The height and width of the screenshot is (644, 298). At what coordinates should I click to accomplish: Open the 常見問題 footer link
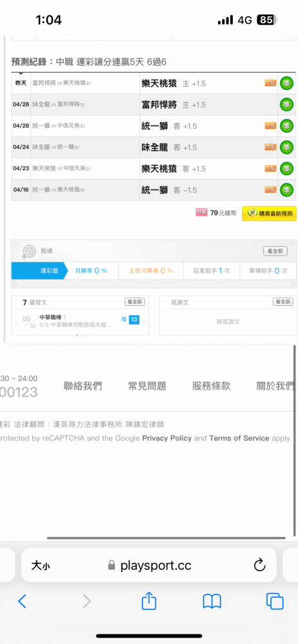click(147, 386)
